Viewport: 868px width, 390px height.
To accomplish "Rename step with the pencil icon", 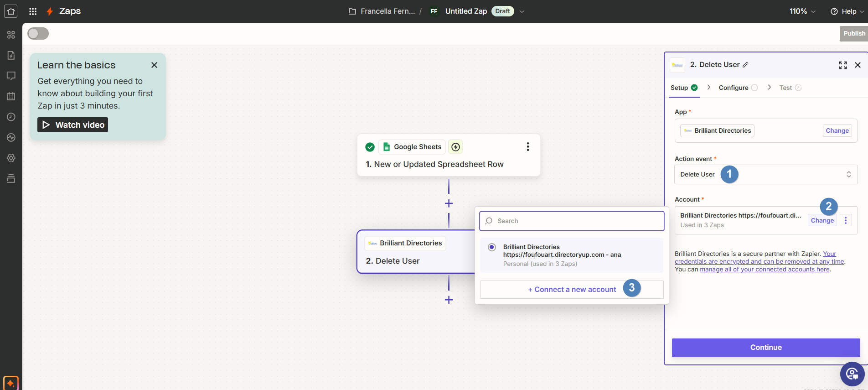I will [x=745, y=65].
